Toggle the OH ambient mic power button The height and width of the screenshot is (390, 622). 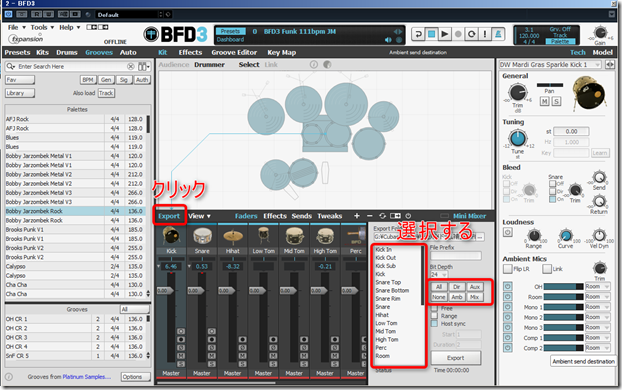[x=508, y=286]
